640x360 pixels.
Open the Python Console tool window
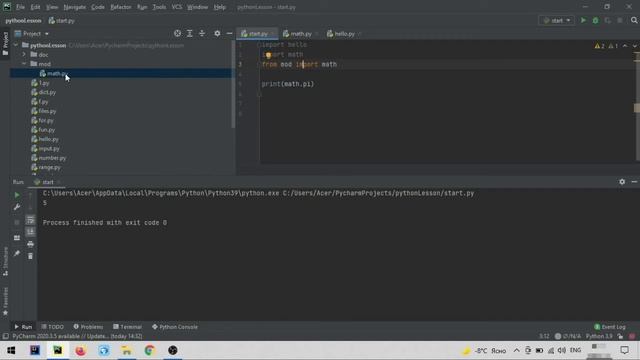pyautogui.click(x=175, y=327)
